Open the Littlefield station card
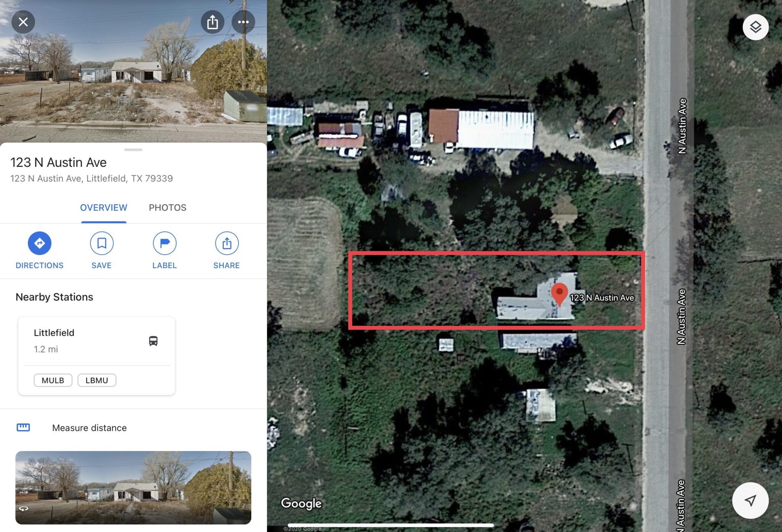This screenshot has height=532, width=782. [x=97, y=356]
